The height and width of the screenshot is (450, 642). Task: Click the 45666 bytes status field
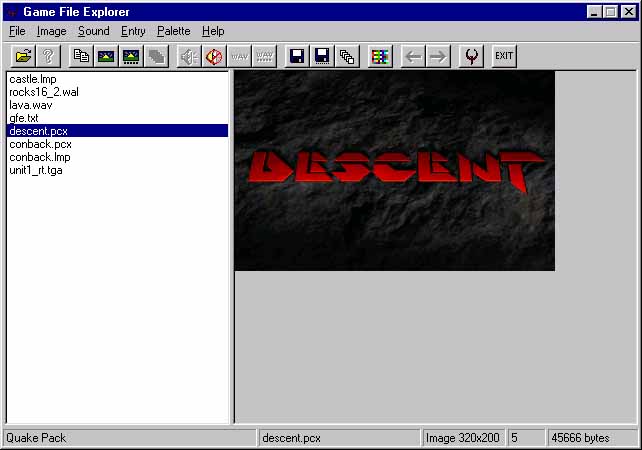click(x=592, y=438)
